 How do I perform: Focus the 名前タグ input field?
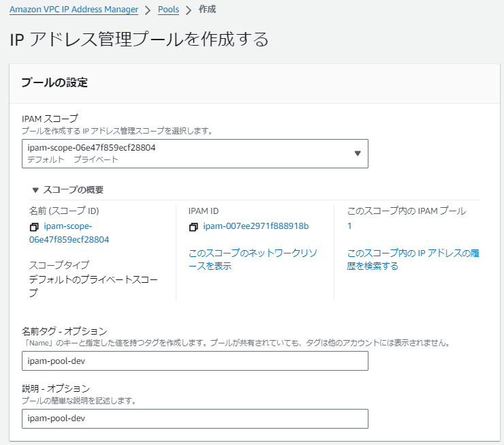coord(195,360)
